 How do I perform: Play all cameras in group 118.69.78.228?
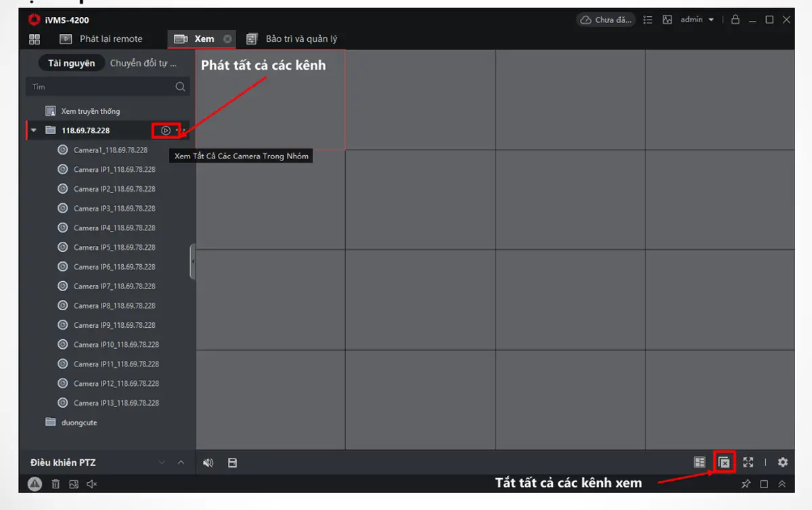click(166, 130)
